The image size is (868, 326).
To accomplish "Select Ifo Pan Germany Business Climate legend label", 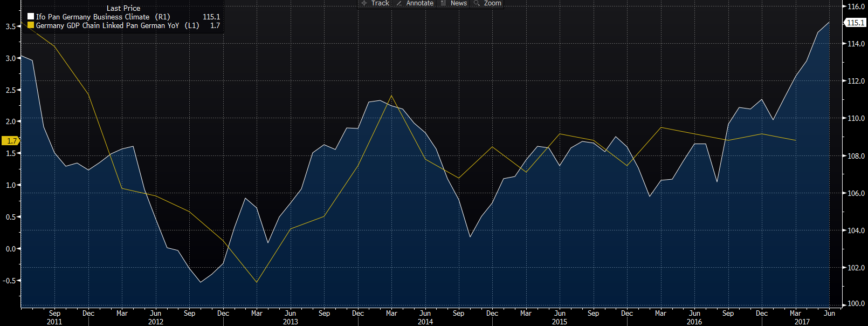I will [x=102, y=17].
